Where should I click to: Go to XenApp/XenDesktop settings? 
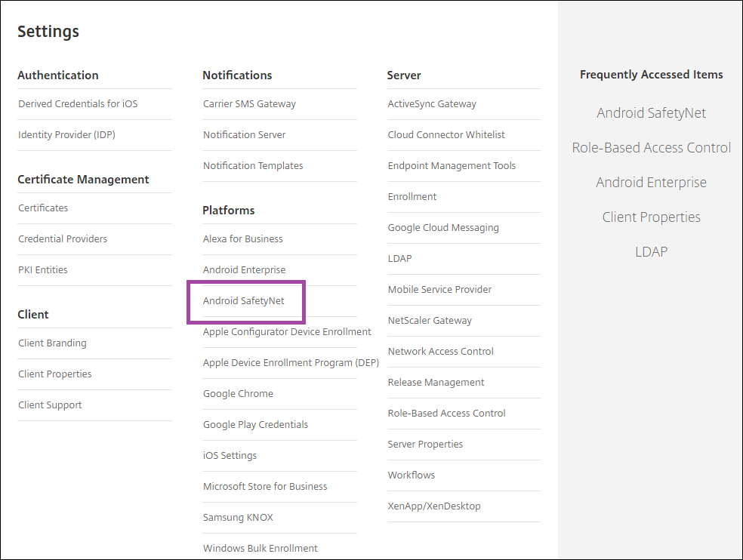pyautogui.click(x=434, y=506)
